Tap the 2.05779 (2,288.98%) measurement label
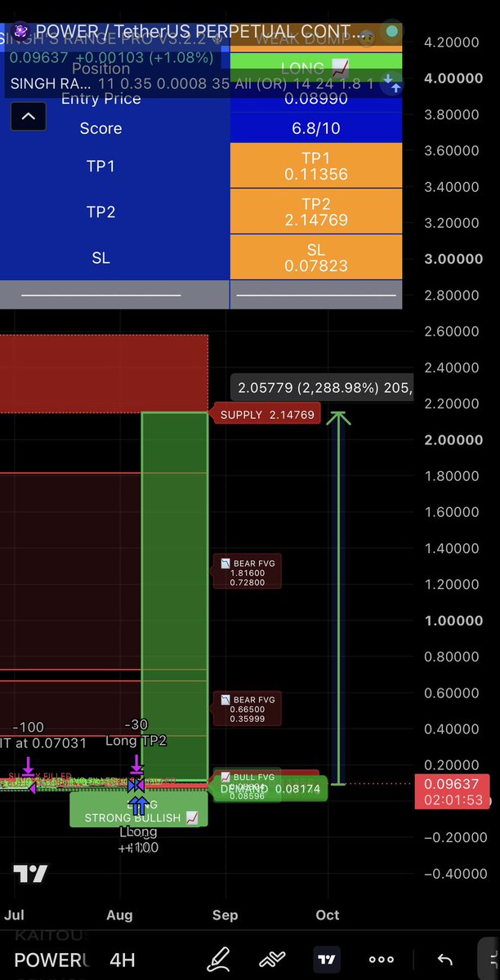This screenshot has width=500, height=980. (x=323, y=386)
